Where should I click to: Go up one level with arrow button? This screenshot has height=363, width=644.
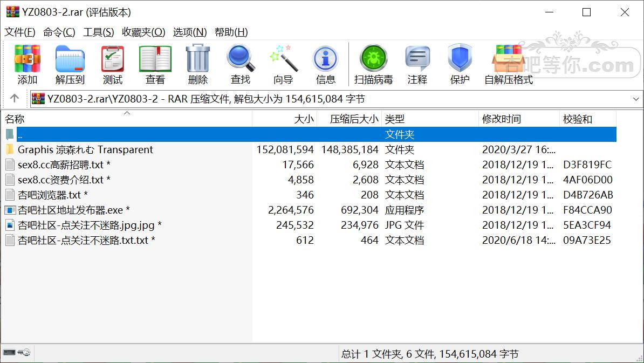point(15,99)
